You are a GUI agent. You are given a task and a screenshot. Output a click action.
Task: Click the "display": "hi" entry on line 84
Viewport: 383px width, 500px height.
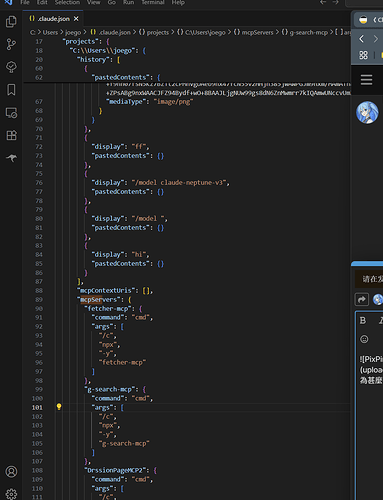pyautogui.click(x=119, y=255)
